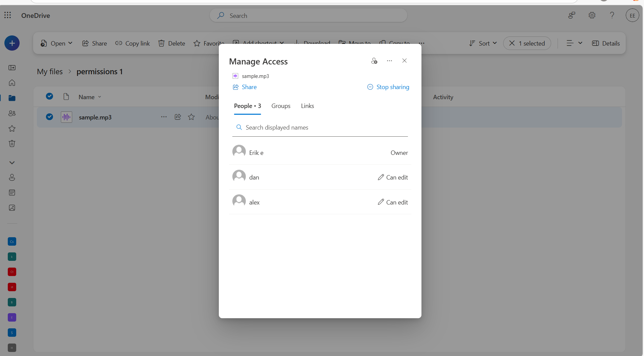Click the grant access person-add icon
Screen dimensions: 644x356
[374, 61]
